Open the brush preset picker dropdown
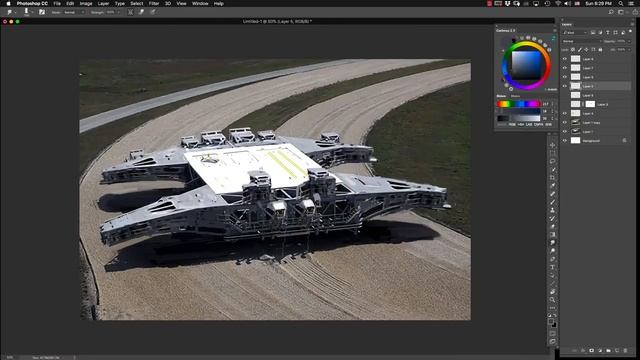 [x=32, y=12]
